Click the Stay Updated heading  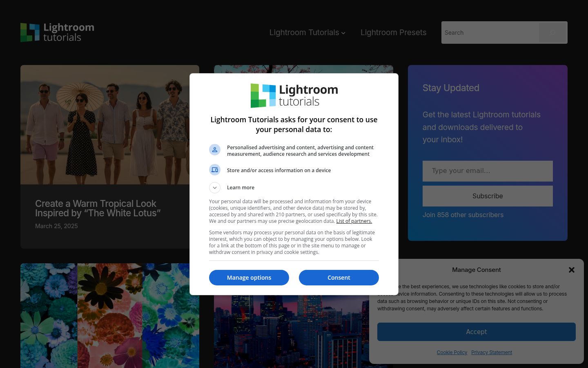[451, 88]
